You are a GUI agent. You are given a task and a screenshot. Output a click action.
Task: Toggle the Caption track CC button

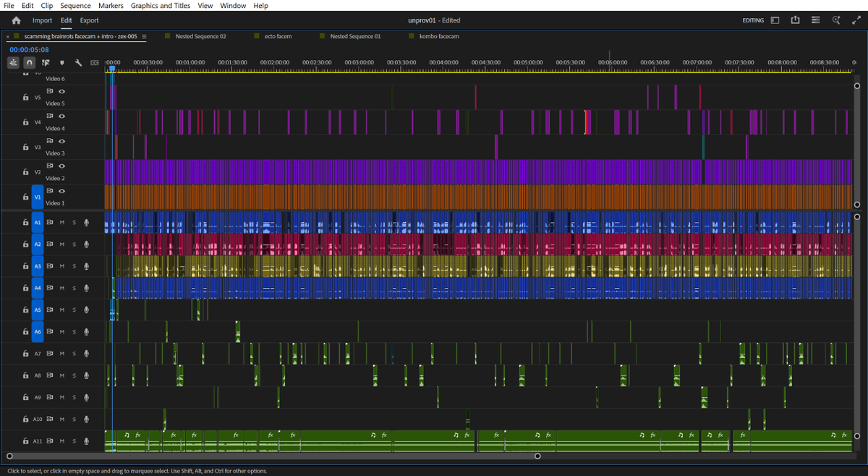[x=94, y=63]
